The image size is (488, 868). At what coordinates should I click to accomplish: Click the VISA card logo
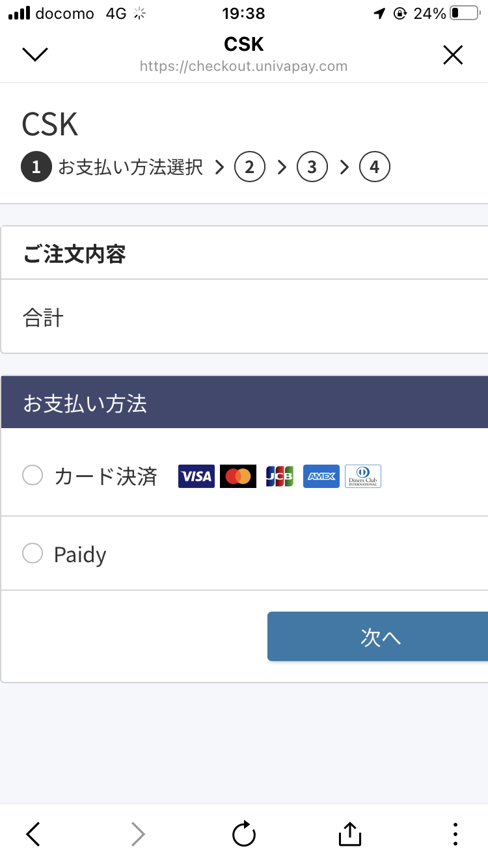point(197,476)
